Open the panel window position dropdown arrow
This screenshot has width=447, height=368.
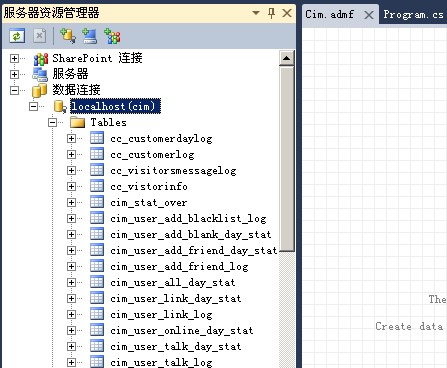256,13
